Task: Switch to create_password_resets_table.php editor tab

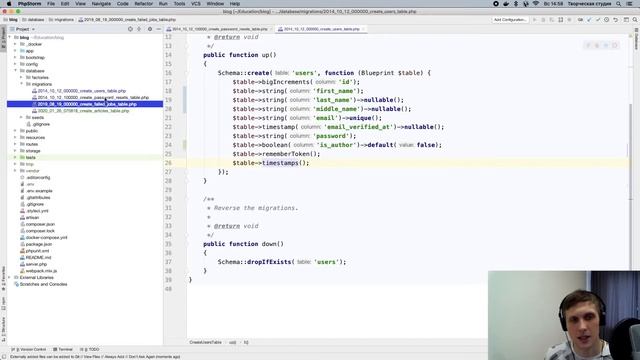Action: [x=220, y=29]
